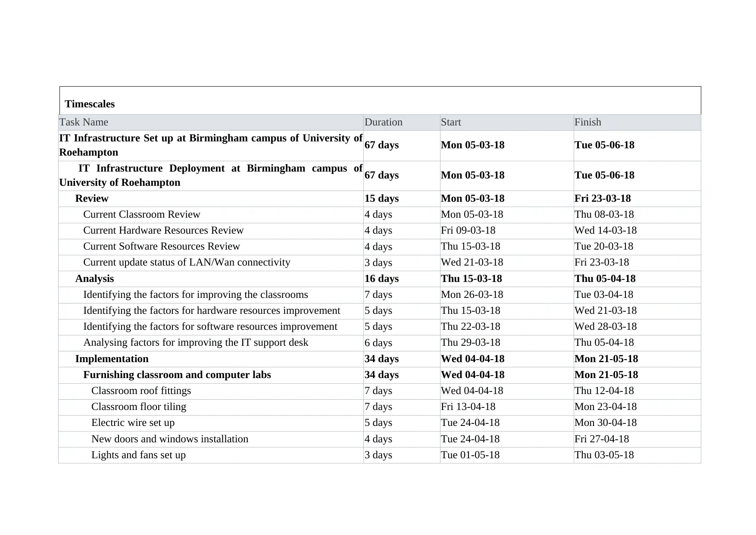
Task: Select Identifying factors for software resources improvement
Action: [210, 326]
